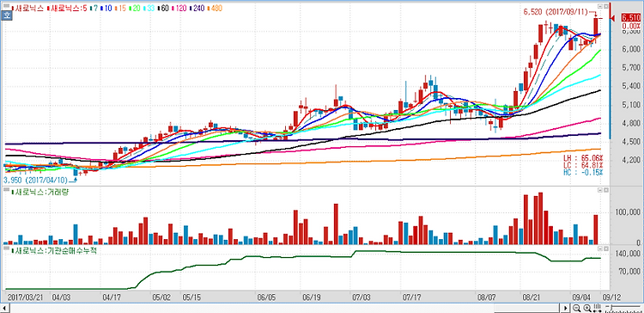The height and width of the screenshot is (313, 644).
Task: Shrink the 기관순매수누적 panel with its small button
Action: (x=599, y=249)
